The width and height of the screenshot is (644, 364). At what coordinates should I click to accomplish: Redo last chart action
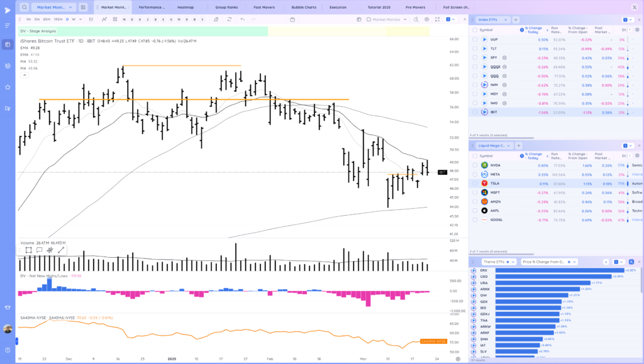click(253, 19)
